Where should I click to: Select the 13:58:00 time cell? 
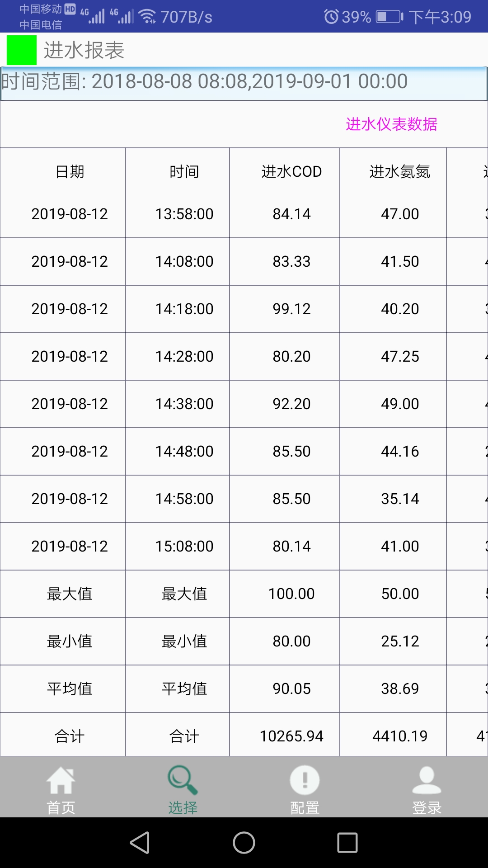[184, 214]
